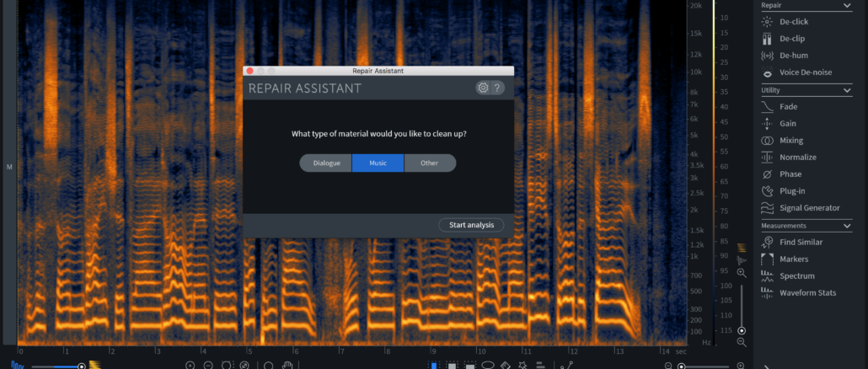Choose Other material type

(430, 163)
